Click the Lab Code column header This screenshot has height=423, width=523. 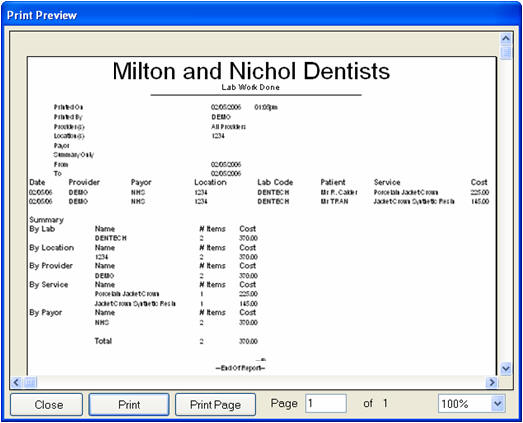275,182
